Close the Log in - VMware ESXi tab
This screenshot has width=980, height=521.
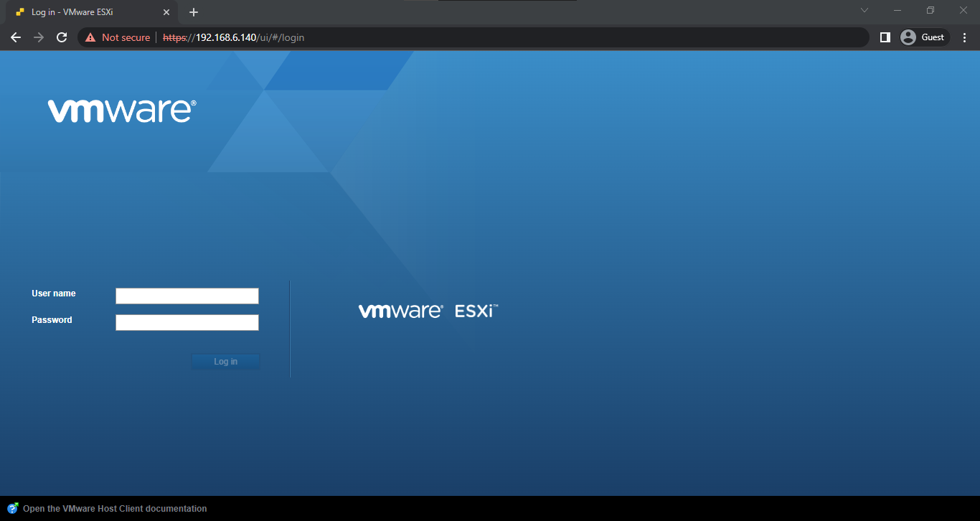tap(166, 12)
